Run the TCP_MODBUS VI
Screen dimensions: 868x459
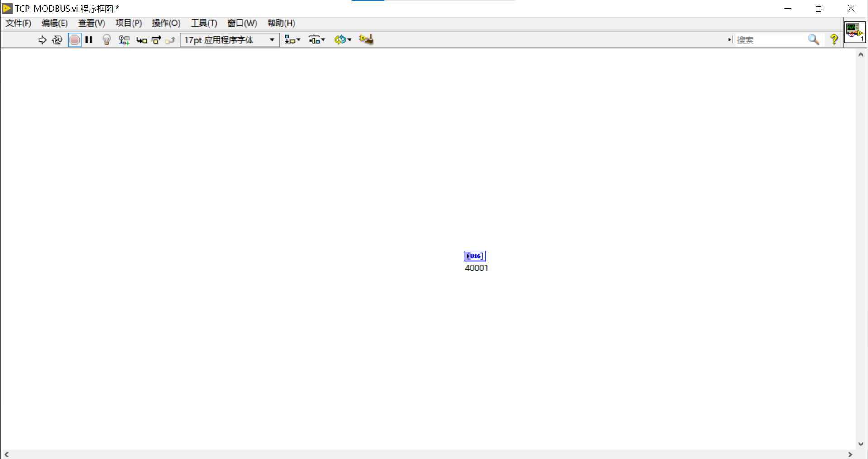point(43,40)
